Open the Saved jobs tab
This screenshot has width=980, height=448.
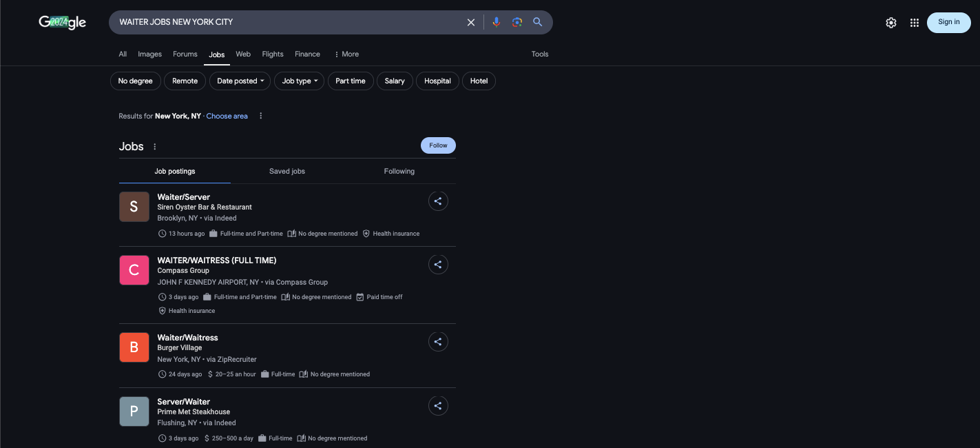pyautogui.click(x=287, y=172)
